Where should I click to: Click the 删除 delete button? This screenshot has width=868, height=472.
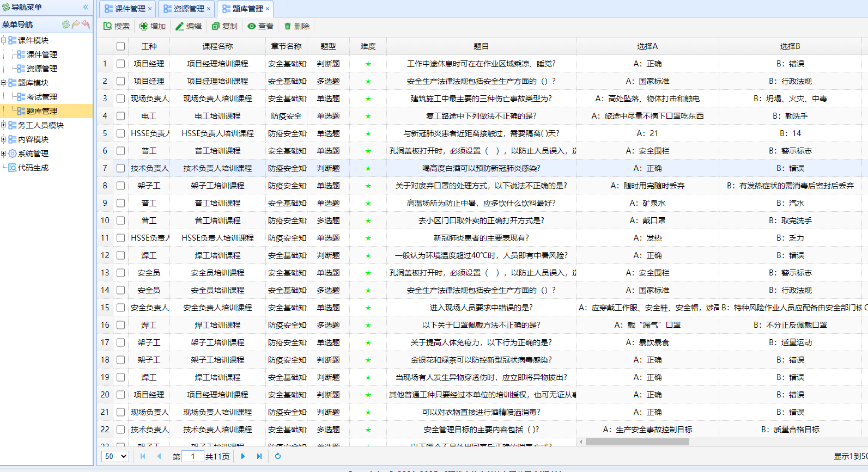(296, 26)
